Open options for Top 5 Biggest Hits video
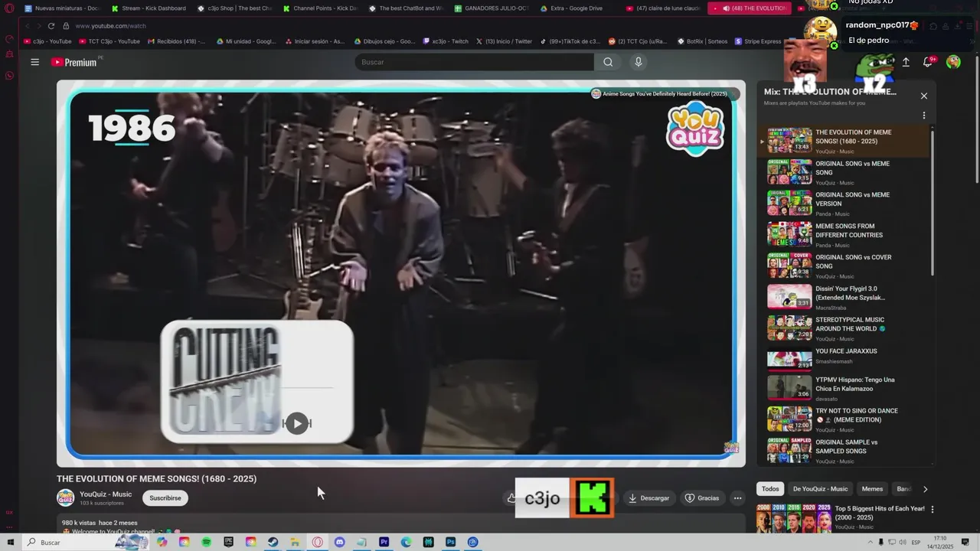 (x=932, y=509)
